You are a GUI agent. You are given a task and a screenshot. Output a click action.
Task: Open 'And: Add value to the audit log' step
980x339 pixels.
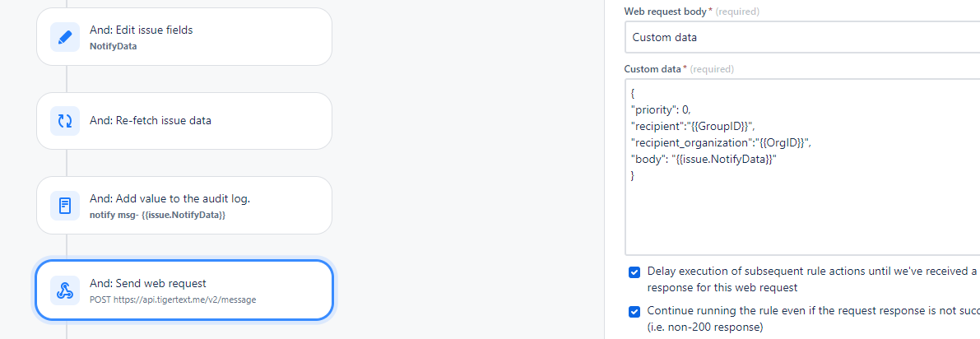[x=184, y=205]
